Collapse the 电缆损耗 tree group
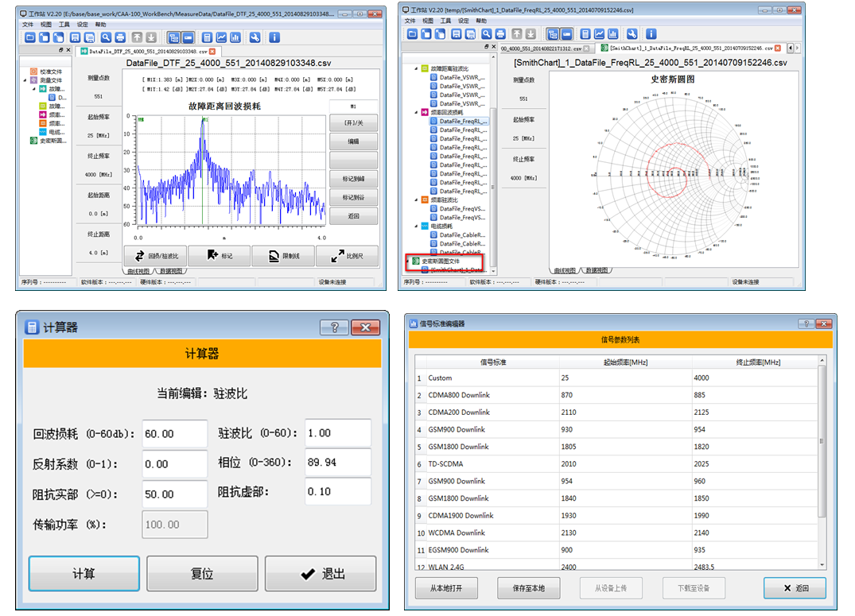 [x=416, y=226]
